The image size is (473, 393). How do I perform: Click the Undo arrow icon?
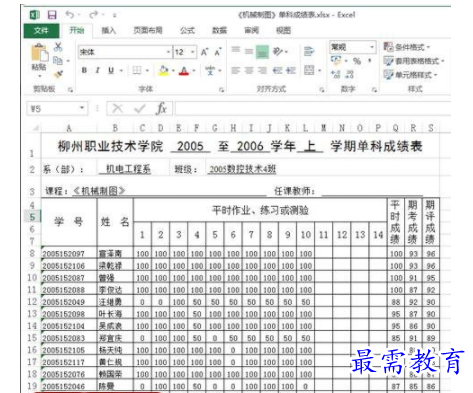click(x=70, y=14)
